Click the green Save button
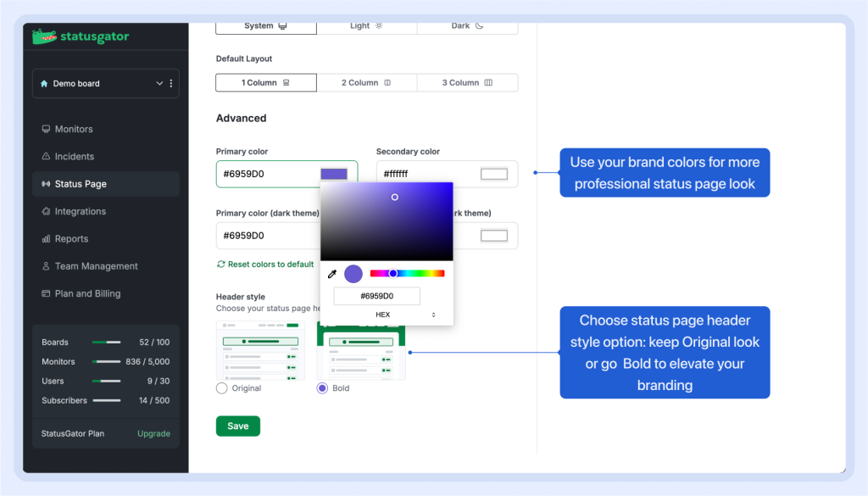The width and height of the screenshot is (868, 496). [x=238, y=426]
